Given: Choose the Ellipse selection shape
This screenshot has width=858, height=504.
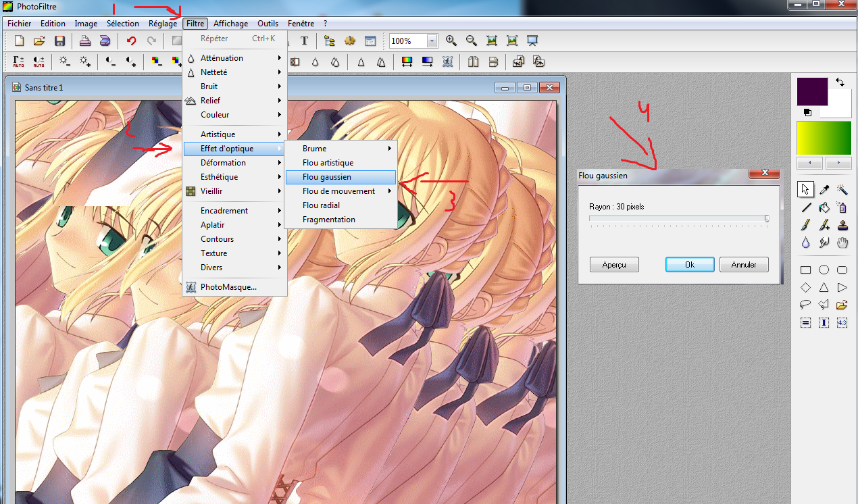Looking at the screenshot, I should 824,270.
